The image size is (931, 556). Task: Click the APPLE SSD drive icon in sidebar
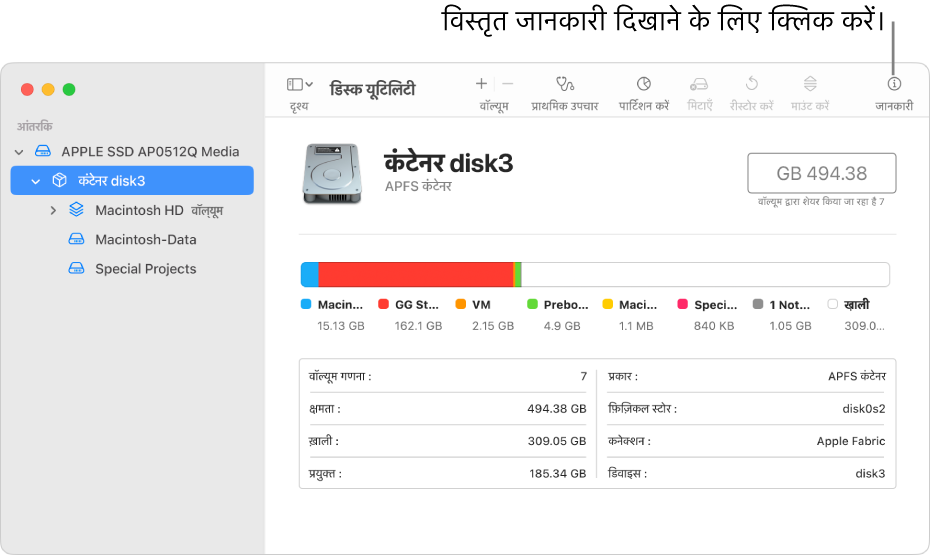point(43,151)
